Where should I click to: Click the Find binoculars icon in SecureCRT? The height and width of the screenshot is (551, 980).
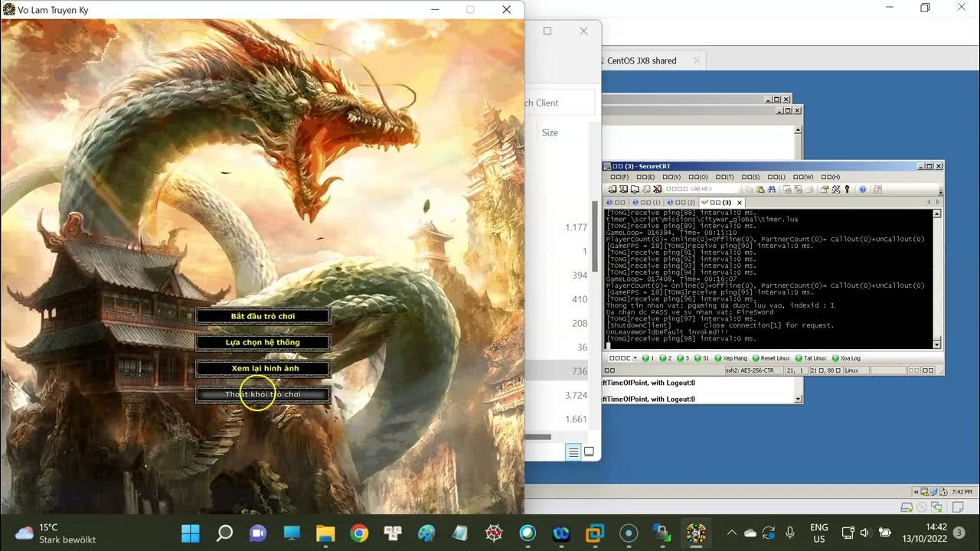click(x=772, y=189)
